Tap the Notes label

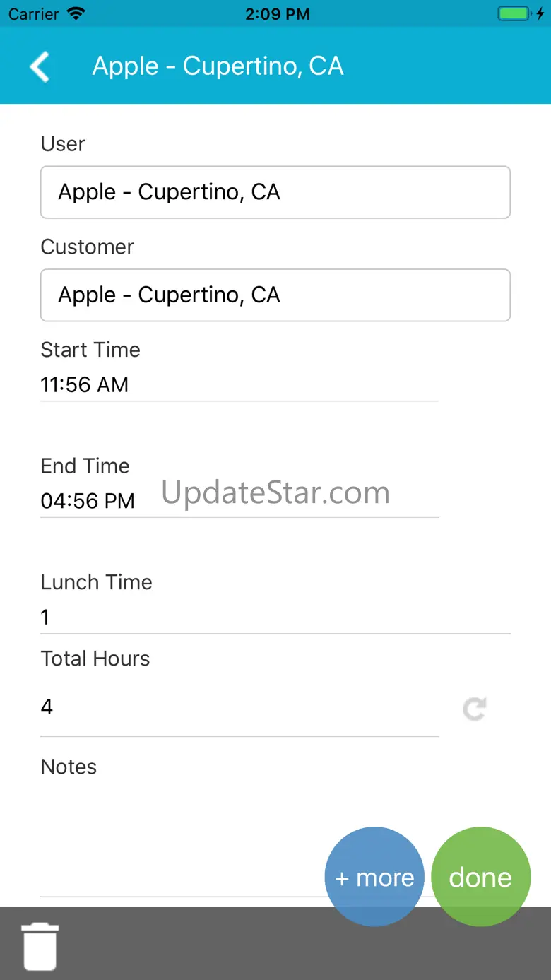pos(69,767)
